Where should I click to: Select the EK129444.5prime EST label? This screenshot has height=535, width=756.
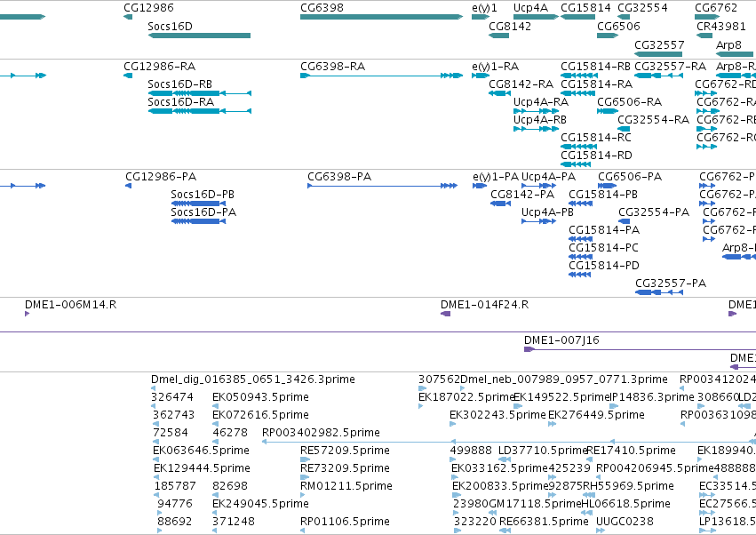[x=202, y=468]
